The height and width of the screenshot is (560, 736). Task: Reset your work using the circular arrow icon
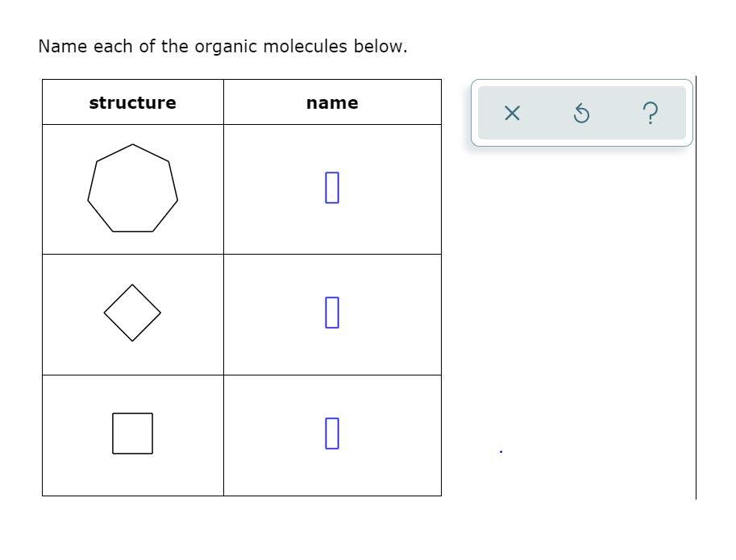point(580,114)
